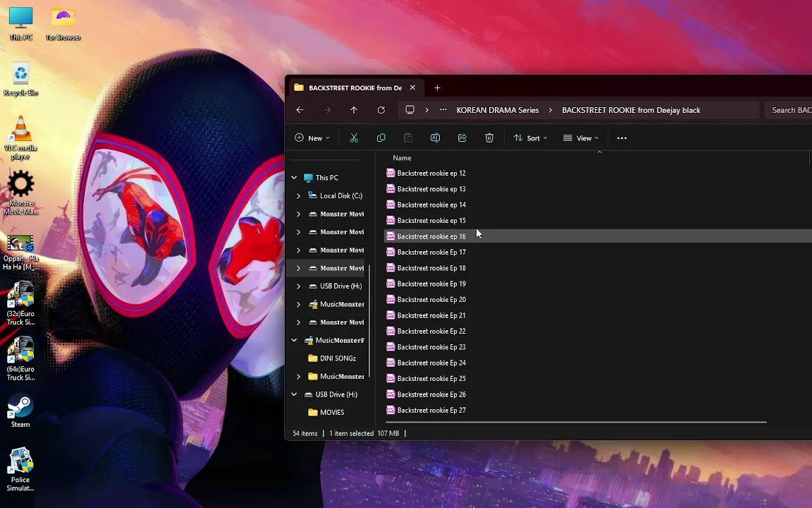Image resolution: width=812 pixels, height=508 pixels.
Task: Click BACKSTREET ROOKIE from Deejay black breadcrumb
Action: pos(631,110)
